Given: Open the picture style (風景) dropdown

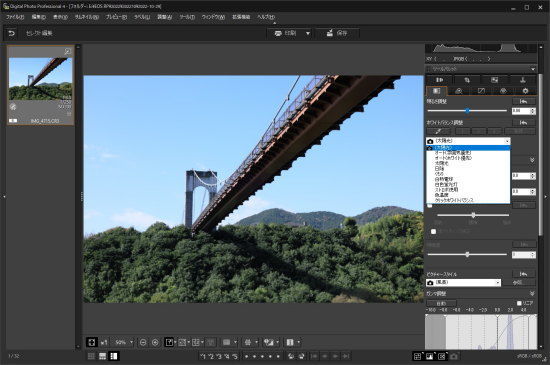Looking at the screenshot, I should (463, 283).
